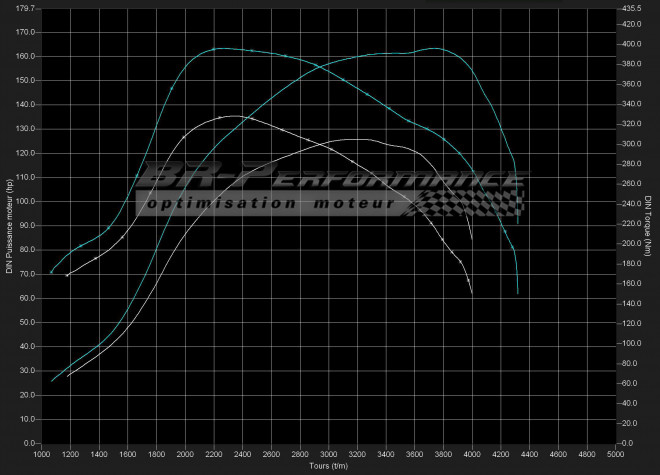660x475 pixels.
Task: Click the checkered flag graphic
Action: point(470,202)
